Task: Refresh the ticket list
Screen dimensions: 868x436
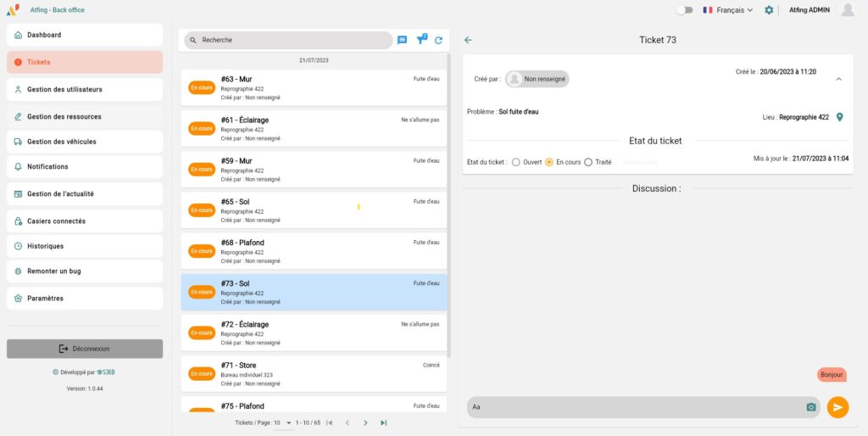Action: 438,40
